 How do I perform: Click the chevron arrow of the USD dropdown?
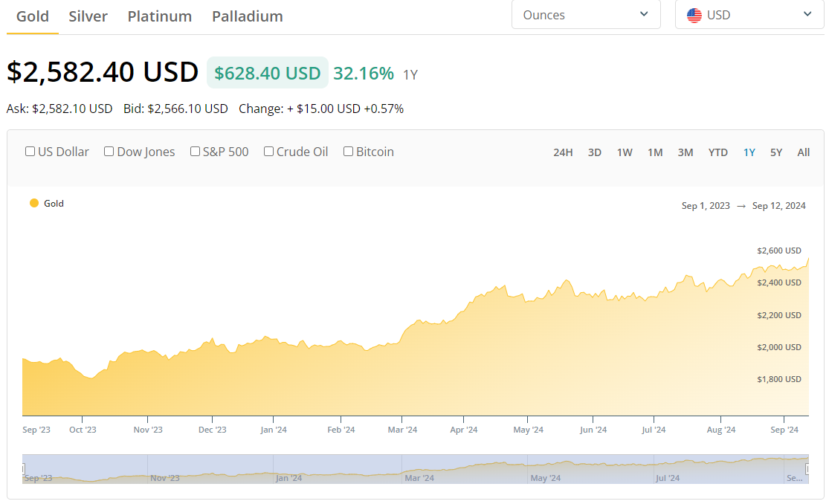(807, 14)
